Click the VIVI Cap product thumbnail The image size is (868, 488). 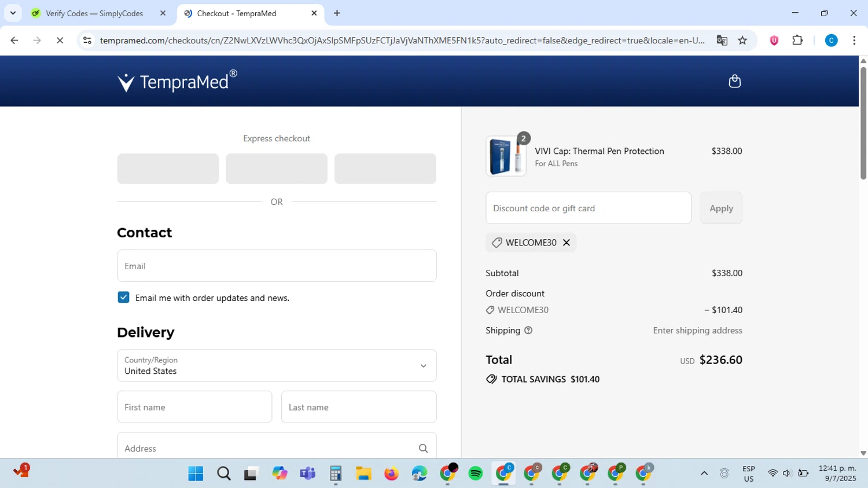click(x=506, y=156)
